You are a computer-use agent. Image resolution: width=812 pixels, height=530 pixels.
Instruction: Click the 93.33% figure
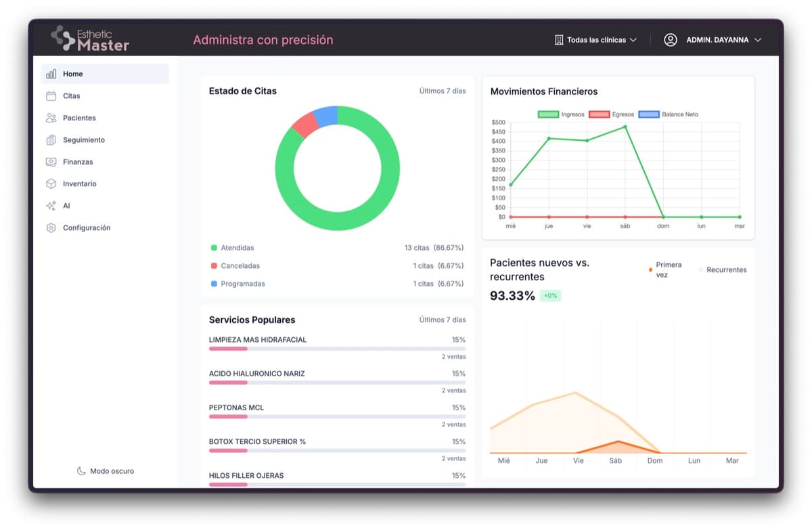pyautogui.click(x=512, y=296)
